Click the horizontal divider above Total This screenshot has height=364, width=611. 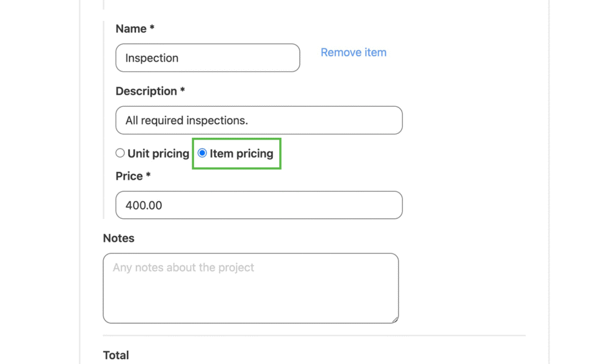point(314,336)
